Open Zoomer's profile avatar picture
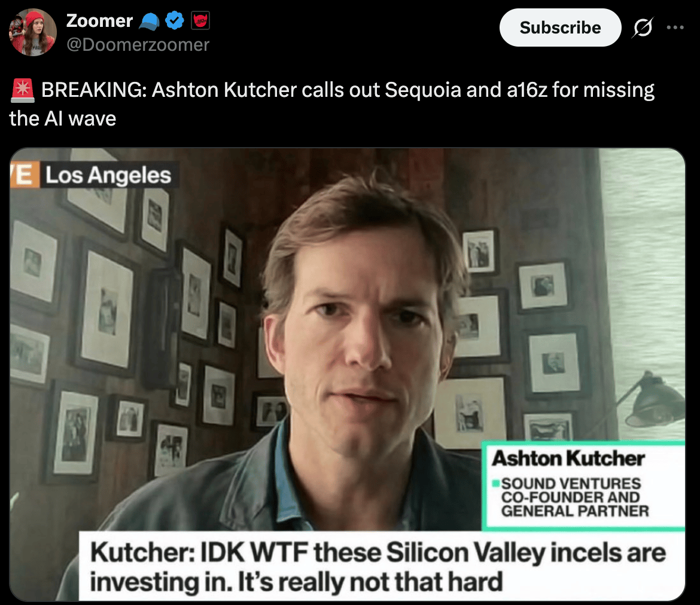This screenshot has height=605, width=700. click(x=32, y=32)
